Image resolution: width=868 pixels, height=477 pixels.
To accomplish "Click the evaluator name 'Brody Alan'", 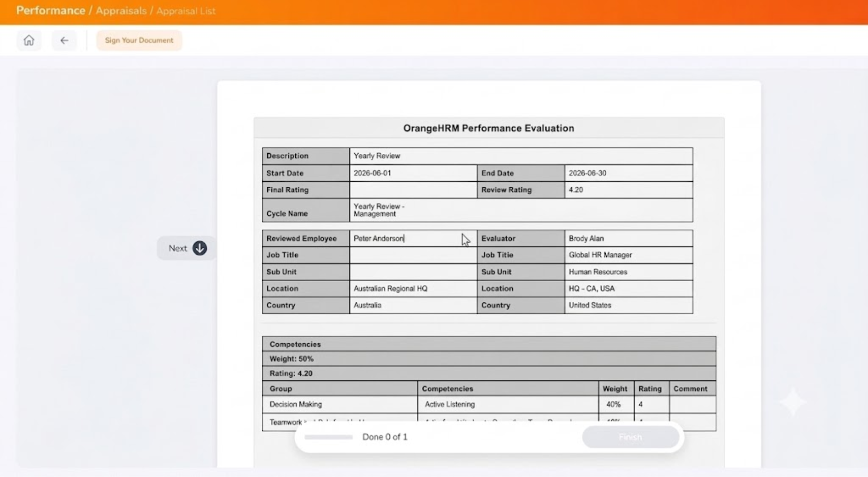I will (x=586, y=238).
